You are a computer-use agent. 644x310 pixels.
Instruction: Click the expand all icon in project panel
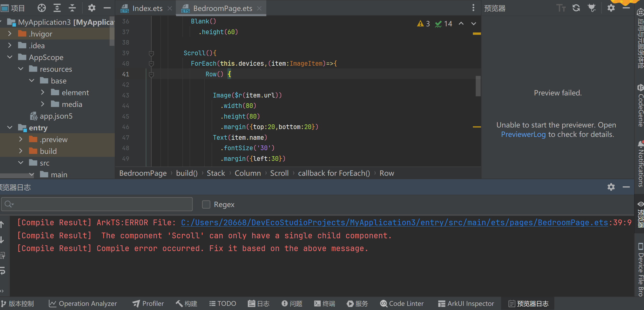point(57,8)
